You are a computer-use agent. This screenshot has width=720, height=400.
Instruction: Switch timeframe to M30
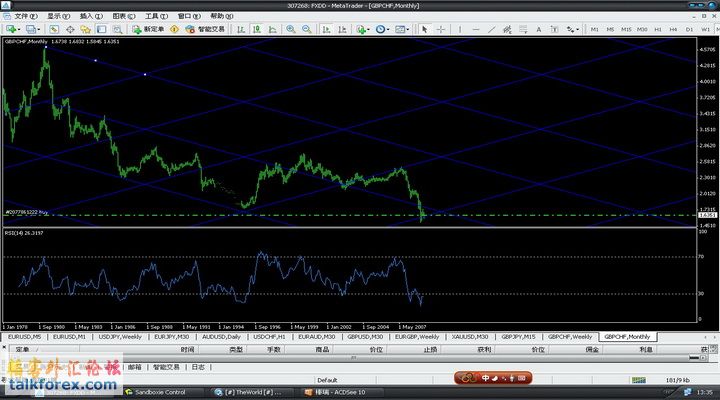pos(642,29)
